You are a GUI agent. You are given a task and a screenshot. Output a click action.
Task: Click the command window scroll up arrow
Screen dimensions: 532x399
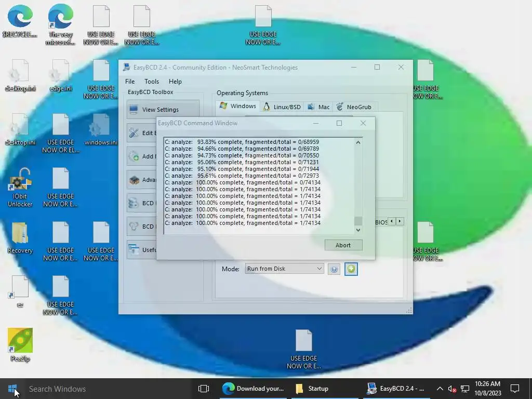click(358, 142)
